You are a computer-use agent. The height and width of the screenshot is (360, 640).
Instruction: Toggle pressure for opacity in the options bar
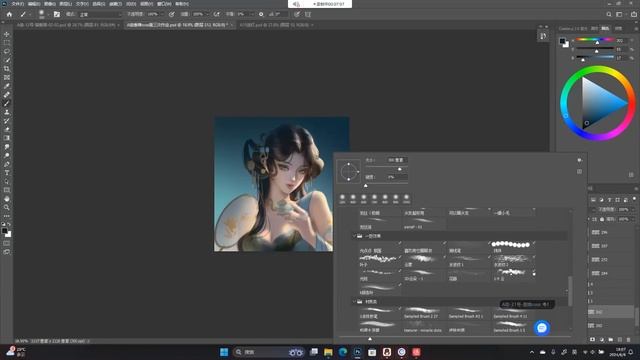tap(172, 14)
